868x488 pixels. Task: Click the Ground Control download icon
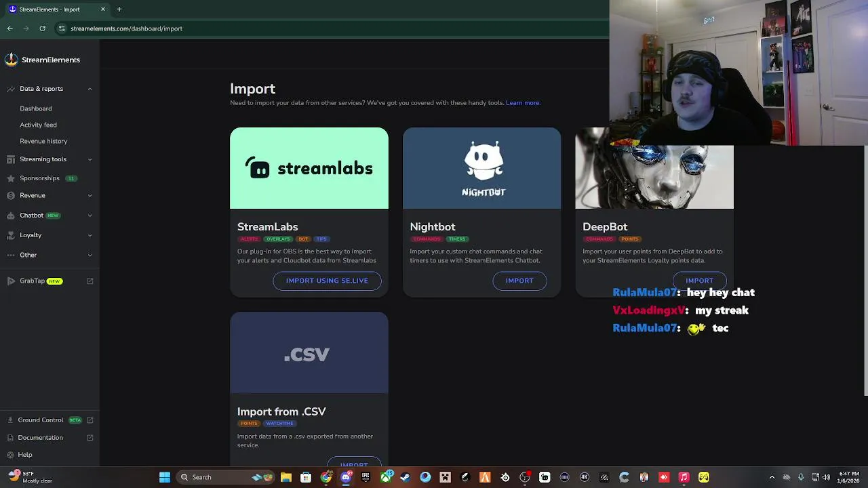[x=10, y=420]
